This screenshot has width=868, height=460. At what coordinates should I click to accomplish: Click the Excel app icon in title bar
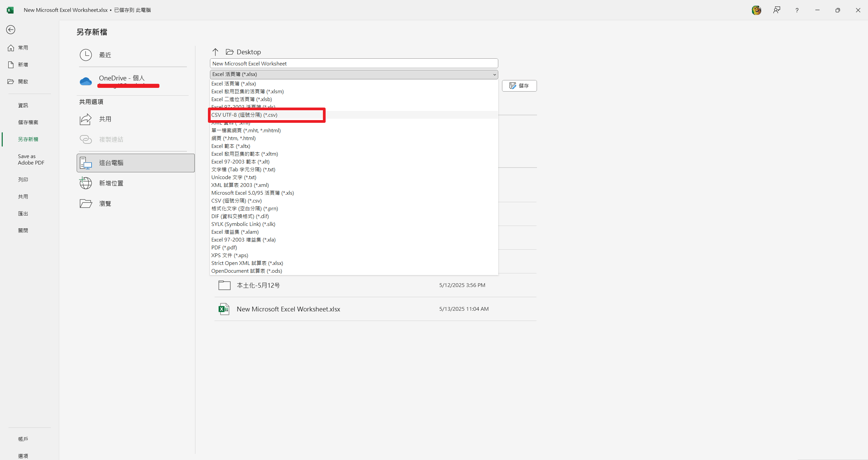(x=10, y=10)
